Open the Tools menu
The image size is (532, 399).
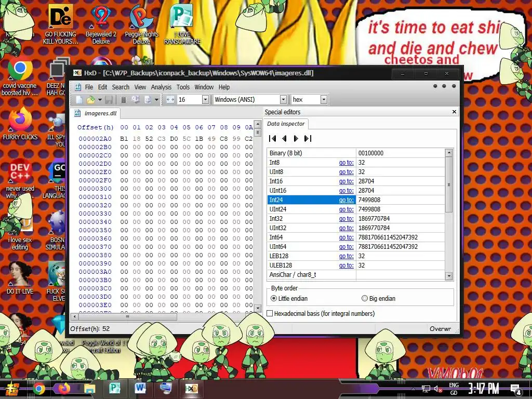click(183, 87)
